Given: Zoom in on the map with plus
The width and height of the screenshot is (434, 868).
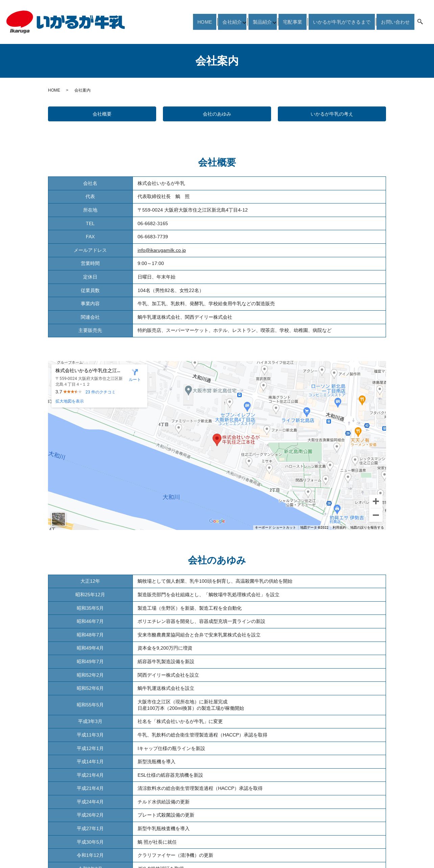Looking at the screenshot, I should [376, 501].
